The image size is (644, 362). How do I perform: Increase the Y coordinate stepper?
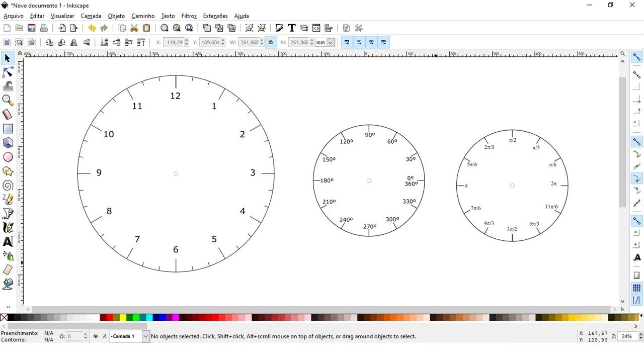pos(223,40)
